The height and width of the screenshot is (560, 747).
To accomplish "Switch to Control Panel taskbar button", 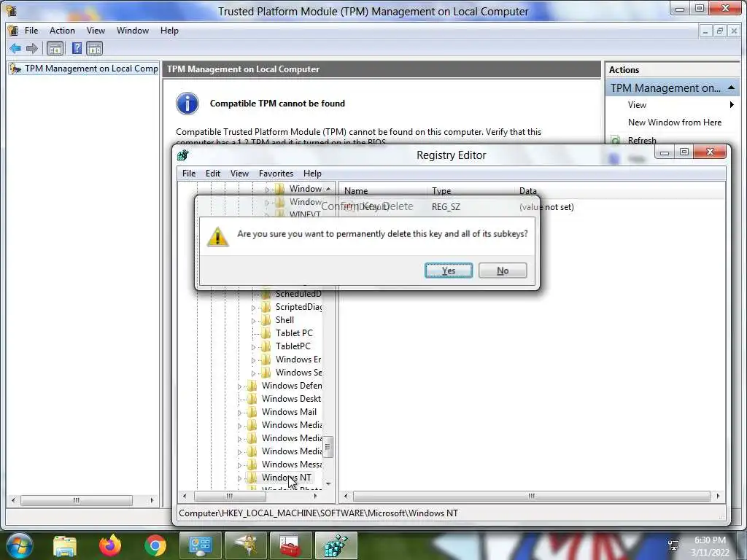I will (x=200, y=545).
